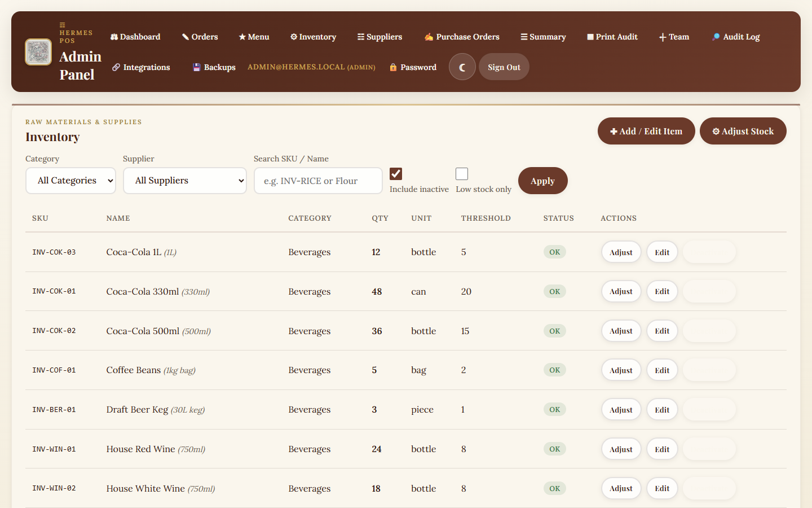Uncheck the Include inactive checkbox
812x508 pixels.
[x=396, y=174]
